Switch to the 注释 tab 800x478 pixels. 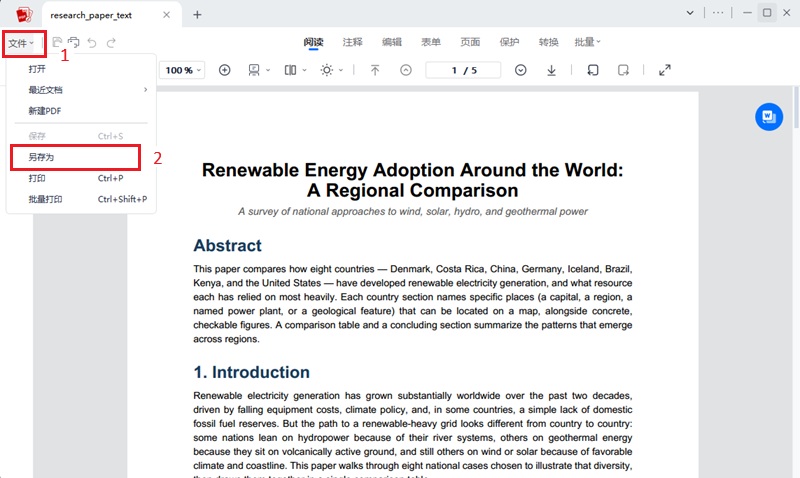click(353, 42)
